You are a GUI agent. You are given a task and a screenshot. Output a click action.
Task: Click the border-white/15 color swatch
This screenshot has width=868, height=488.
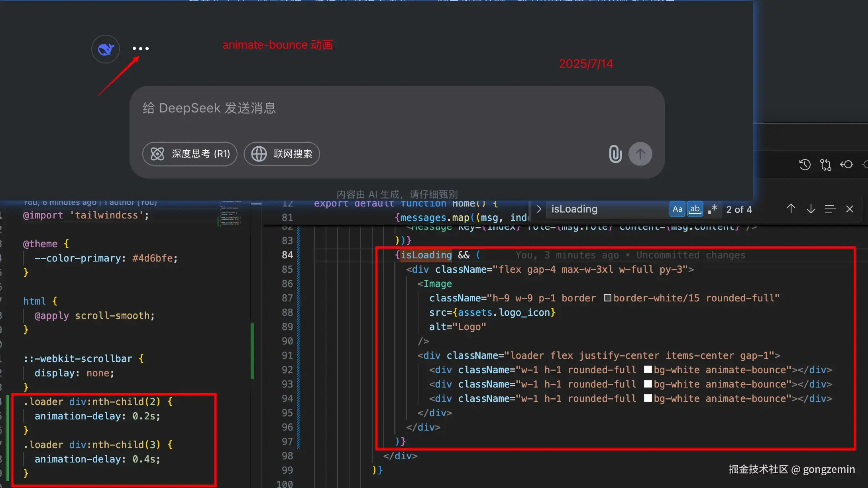click(x=607, y=298)
